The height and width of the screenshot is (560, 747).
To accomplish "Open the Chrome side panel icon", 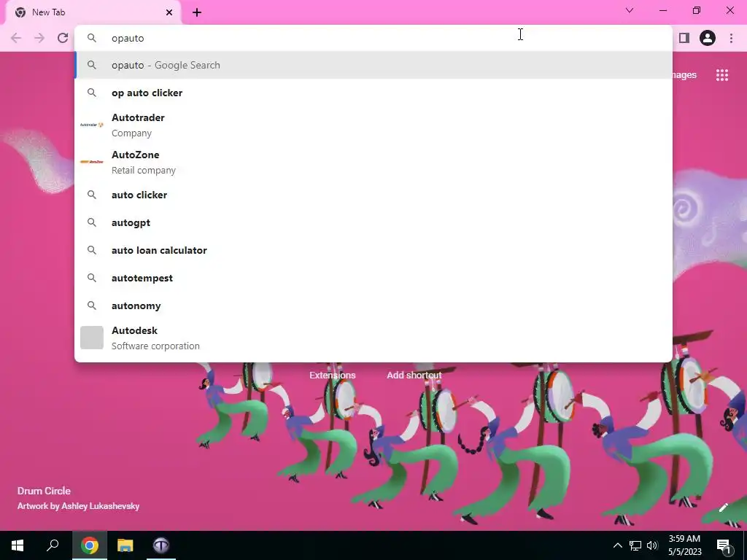I will 684,38.
